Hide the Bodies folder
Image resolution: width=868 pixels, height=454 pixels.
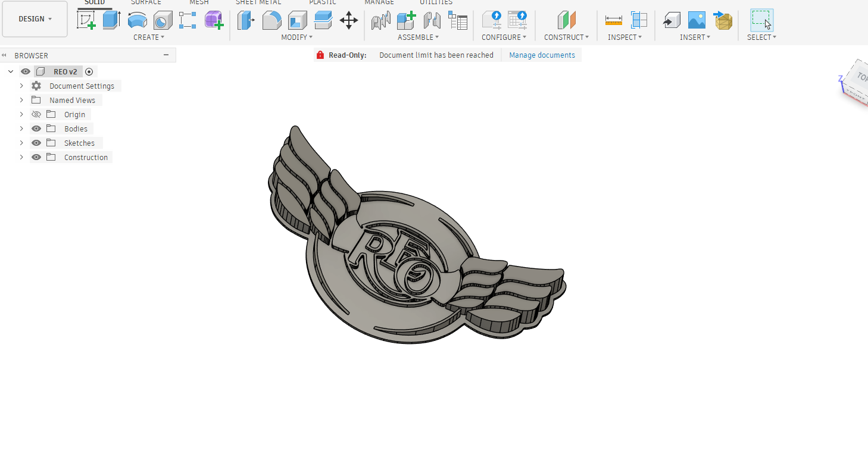click(x=36, y=129)
